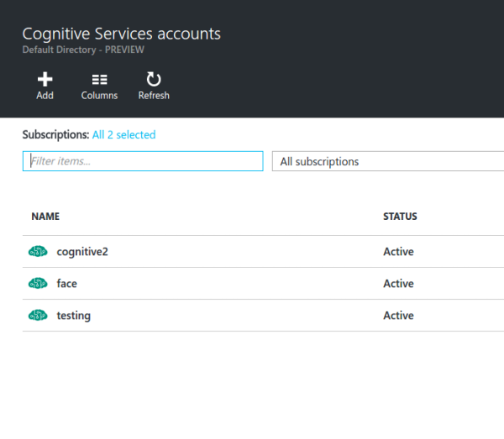Click the Active status of face
The image size is (504, 439).
[398, 283]
